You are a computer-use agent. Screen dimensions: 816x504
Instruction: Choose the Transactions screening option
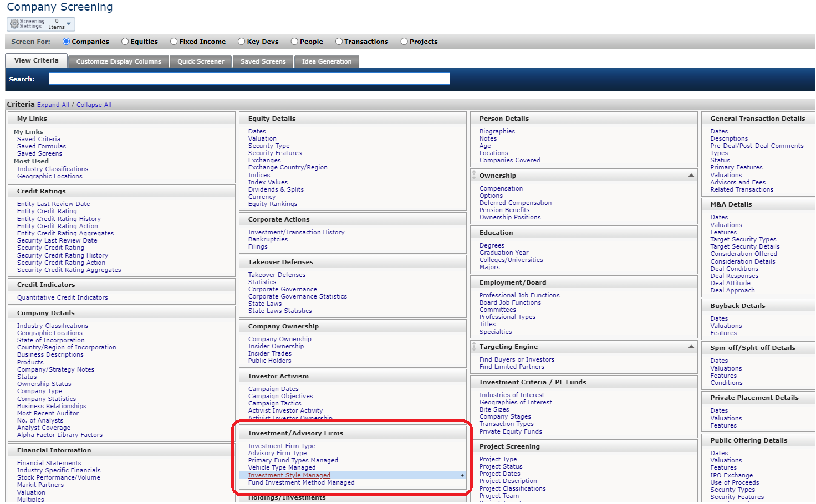click(339, 42)
